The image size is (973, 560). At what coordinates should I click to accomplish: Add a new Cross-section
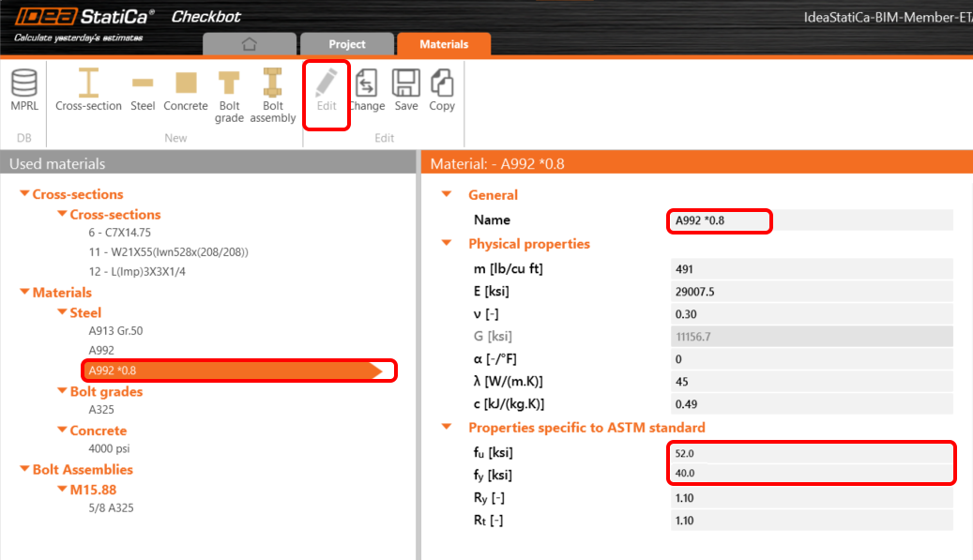88,90
